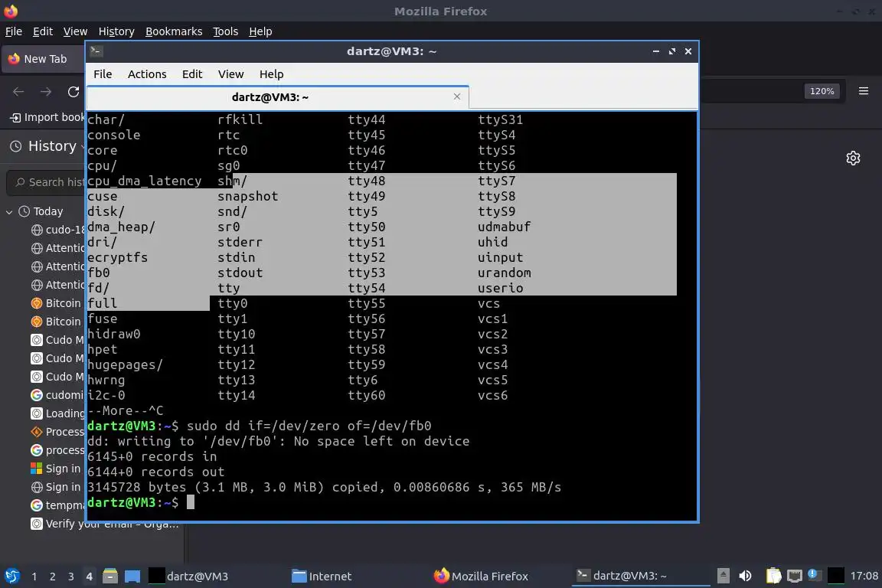Click the eject/upward arrow tray icon
Viewport: 882px width, 588px height.
724,576
